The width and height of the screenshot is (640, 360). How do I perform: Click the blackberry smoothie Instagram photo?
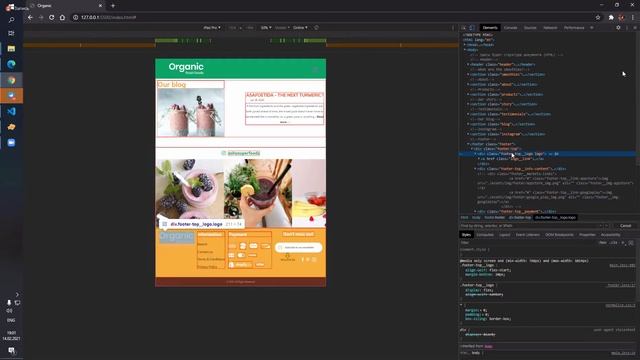point(189,193)
